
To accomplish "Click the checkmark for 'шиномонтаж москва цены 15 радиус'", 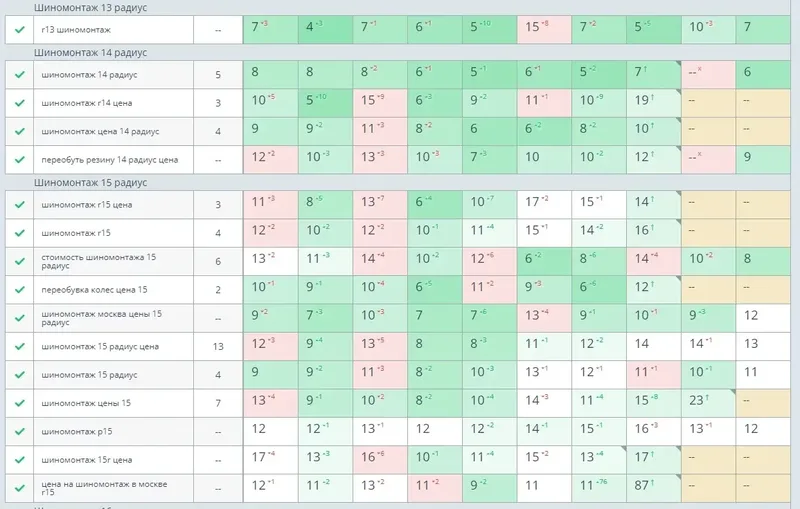I will (x=19, y=318).
